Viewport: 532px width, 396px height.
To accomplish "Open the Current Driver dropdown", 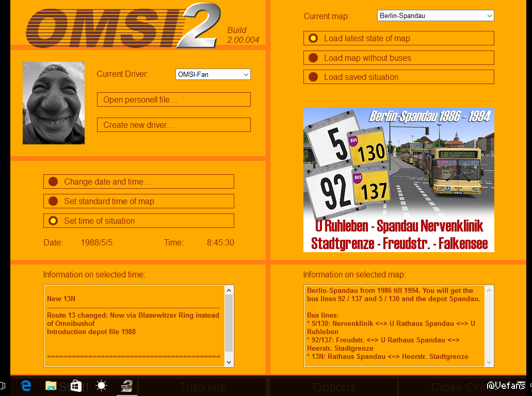I will point(213,74).
